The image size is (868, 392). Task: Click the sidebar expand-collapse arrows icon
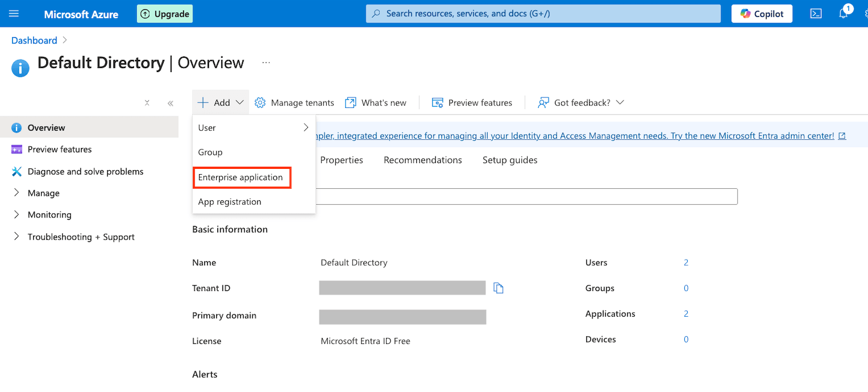pos(147,103)
